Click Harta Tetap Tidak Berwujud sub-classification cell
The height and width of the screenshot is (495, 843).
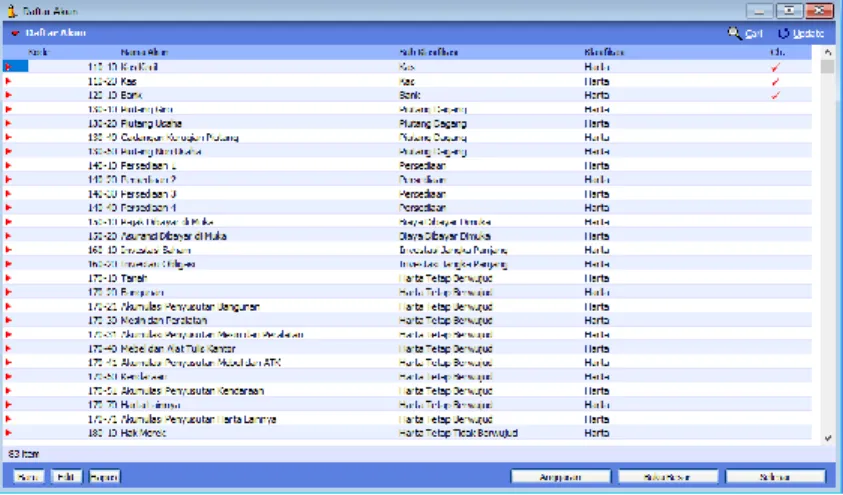pos(458,433)
